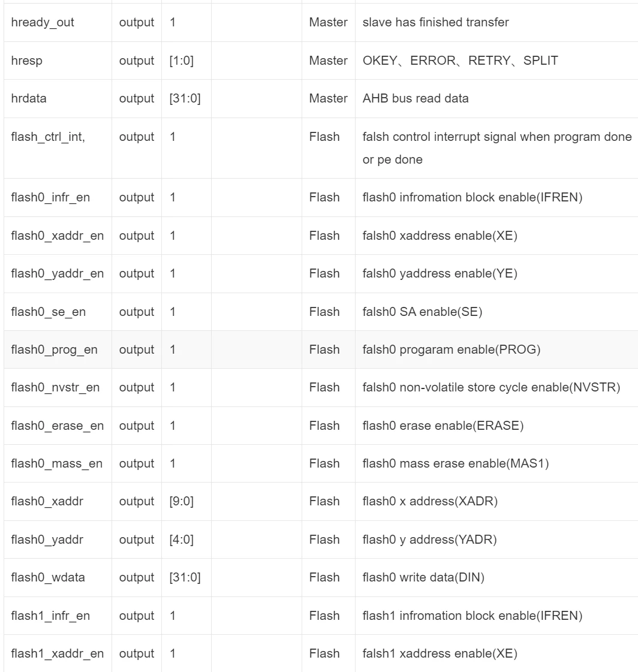Select the flash_ctrl_int signal name
The image size is (638, 672).
pyautogui.click(x=48, y=137)
